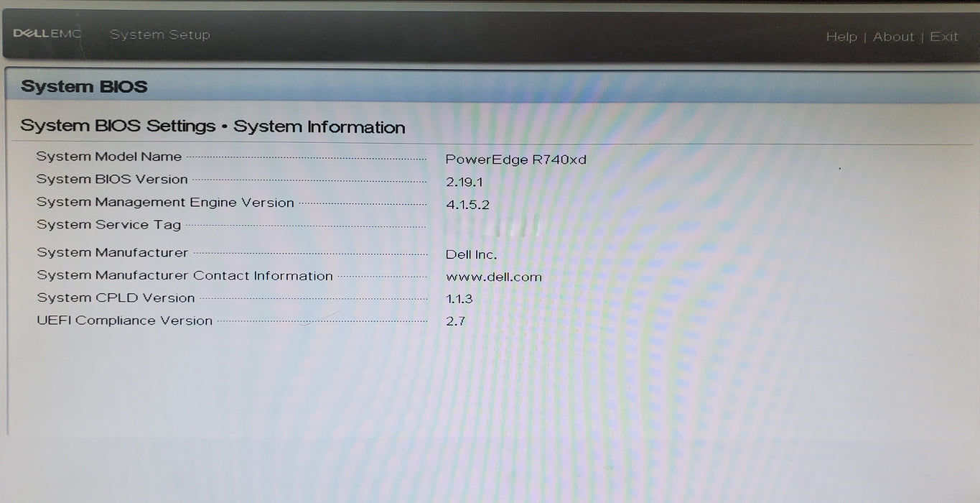Select the UEFI Compliance Version row
Image resolution: width=980 pixels, height=503 pixels.
click(123, 320)
